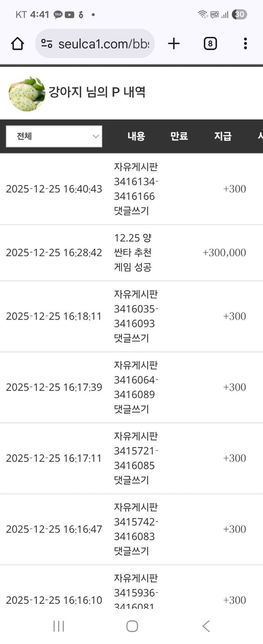Open the 3416134-3416166 댓글쓰기 entry
The height and width of the screenshot is (644, 263).
pyautogui.click(x=136, y=189)
